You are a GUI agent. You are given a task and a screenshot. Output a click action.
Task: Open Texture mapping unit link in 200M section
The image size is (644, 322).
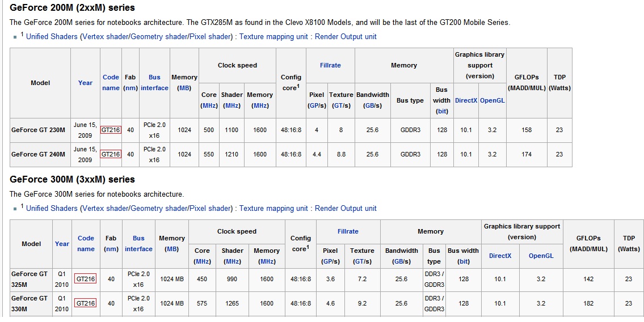273,36
